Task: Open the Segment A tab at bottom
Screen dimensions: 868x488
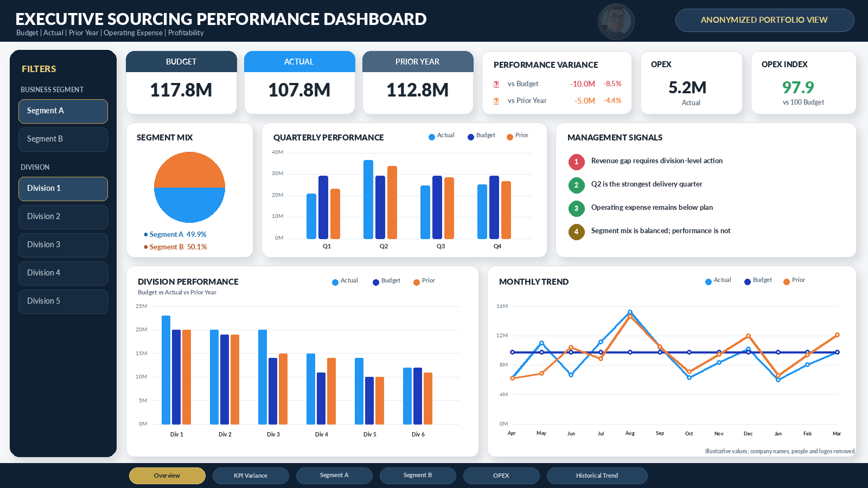Action: tap(334, 476)
